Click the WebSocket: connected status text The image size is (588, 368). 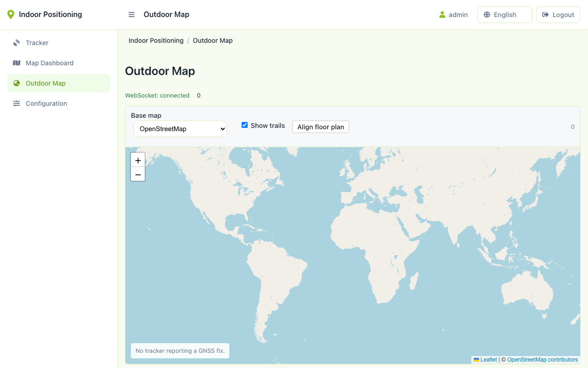(157, 96)
